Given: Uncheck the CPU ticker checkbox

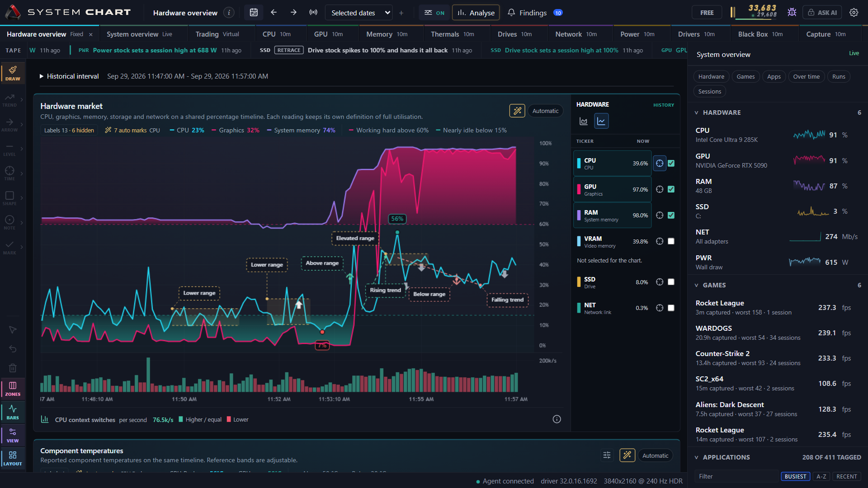Looking at the screenshot, I should [x=671, y=164].
